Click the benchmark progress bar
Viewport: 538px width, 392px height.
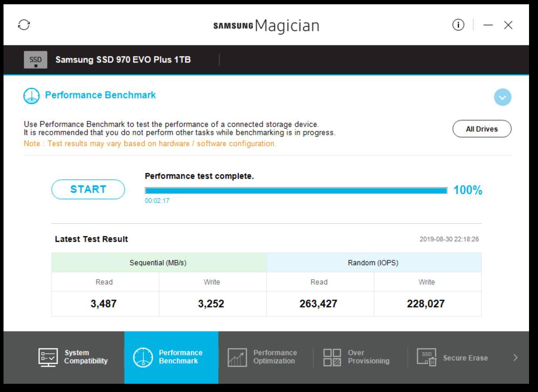click(296, 190)
